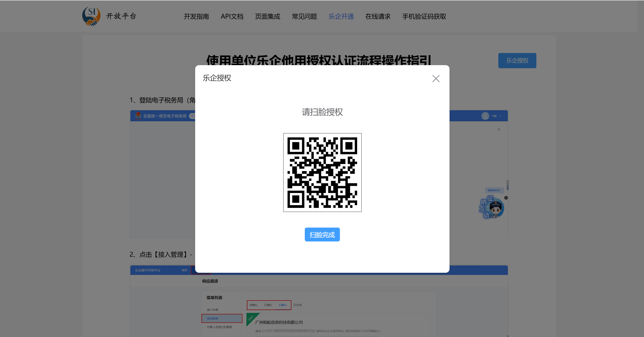This screenshot has width=644, height=337.
Task: Close the 乐企授权 dialog with X icon
Action: 436,79
